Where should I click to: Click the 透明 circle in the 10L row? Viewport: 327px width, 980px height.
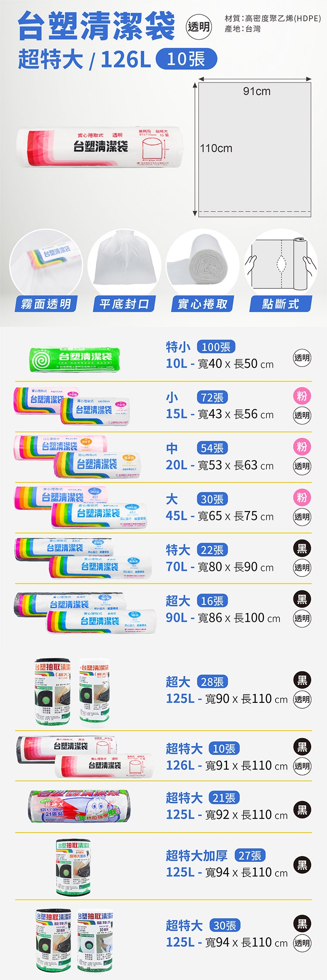click(302, 358)
